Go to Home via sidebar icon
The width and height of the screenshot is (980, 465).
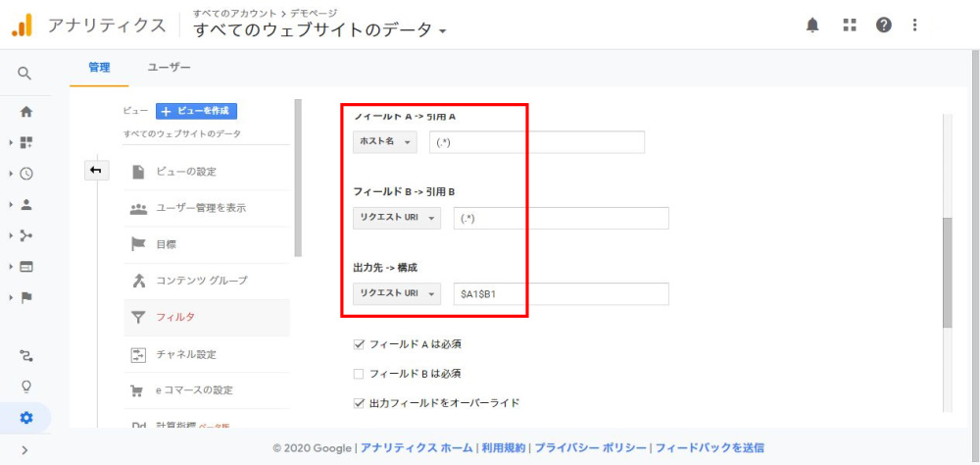point(26,112)
